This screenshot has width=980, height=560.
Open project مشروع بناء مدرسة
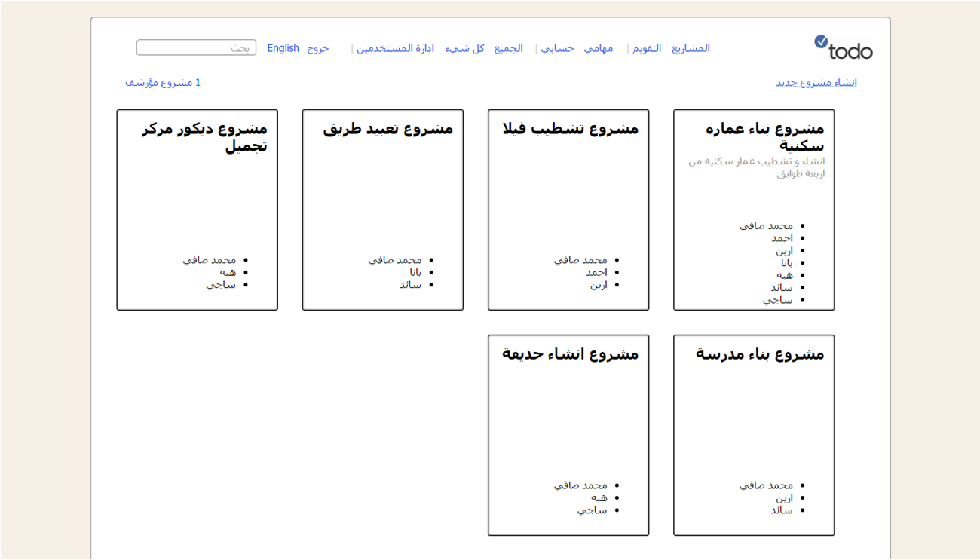(x=760, y=354)
